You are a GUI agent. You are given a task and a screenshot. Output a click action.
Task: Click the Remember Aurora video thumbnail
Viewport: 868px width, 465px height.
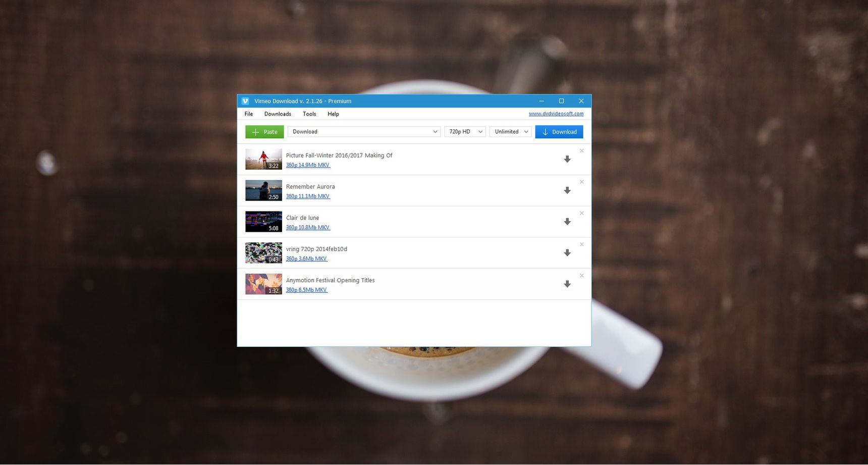[x=263, y=190]
